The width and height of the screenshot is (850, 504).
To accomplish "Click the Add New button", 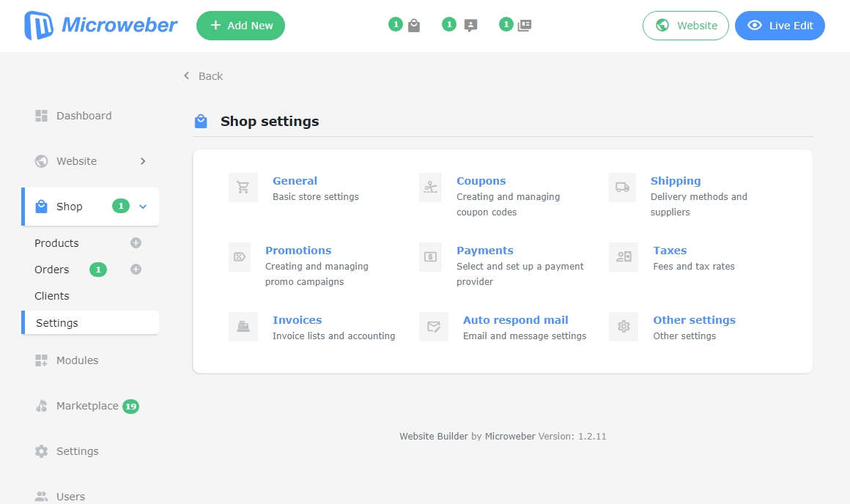I will tap(240, 26).
